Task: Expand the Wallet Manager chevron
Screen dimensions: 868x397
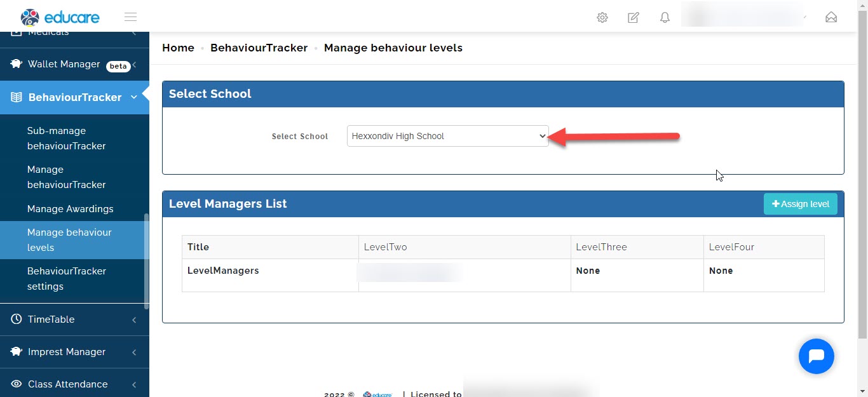Action: click(x=134, y=65)
